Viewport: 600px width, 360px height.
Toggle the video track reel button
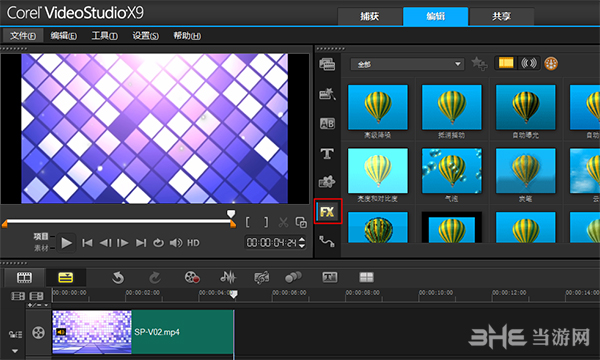[x=38, y=332]
